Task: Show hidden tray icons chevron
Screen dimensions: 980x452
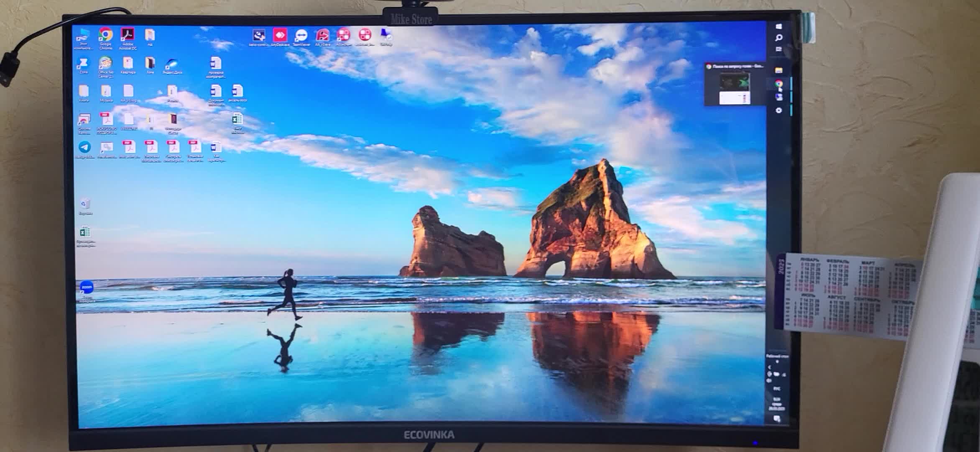Action: 770,367
